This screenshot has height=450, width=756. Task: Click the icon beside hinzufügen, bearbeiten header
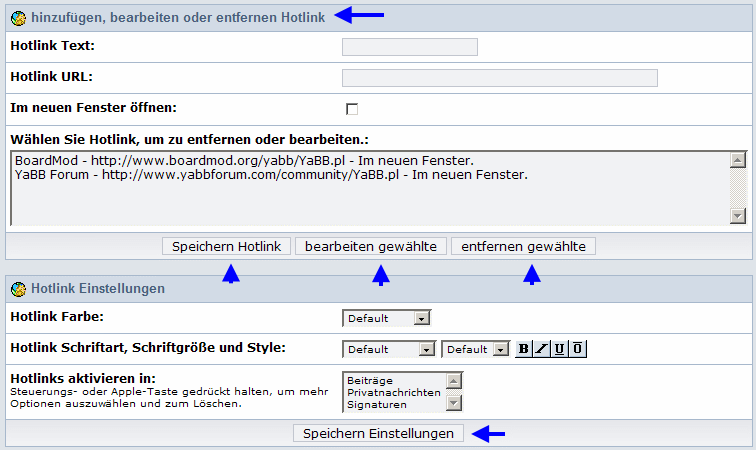click(18, 17)
